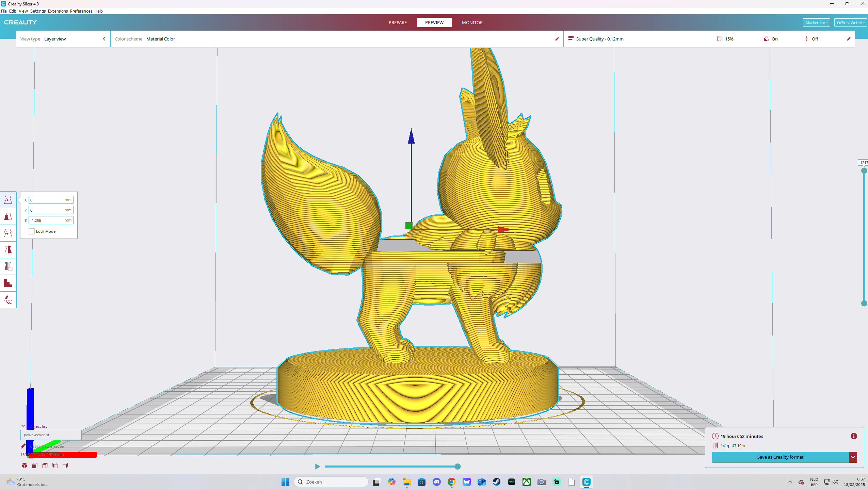868x490 pixels.
Task: Open the View type dropdown
Action: point(63,39)
